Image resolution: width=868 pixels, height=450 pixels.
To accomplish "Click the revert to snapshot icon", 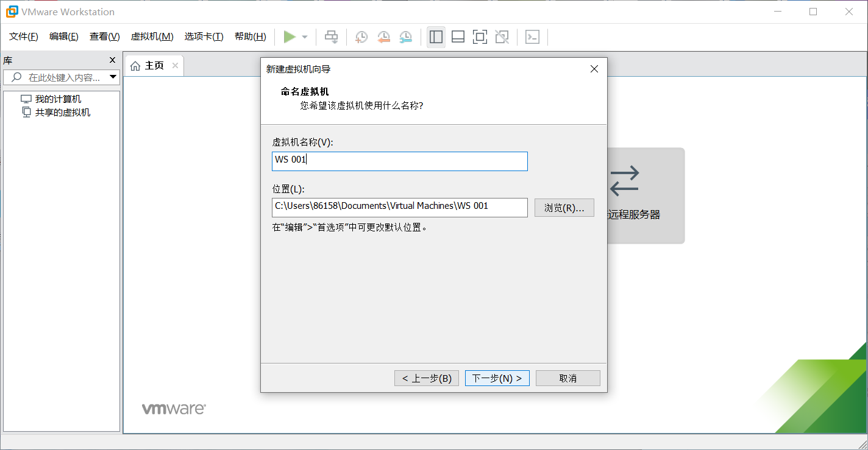I will pyautogui.click(x=383, y=37).
